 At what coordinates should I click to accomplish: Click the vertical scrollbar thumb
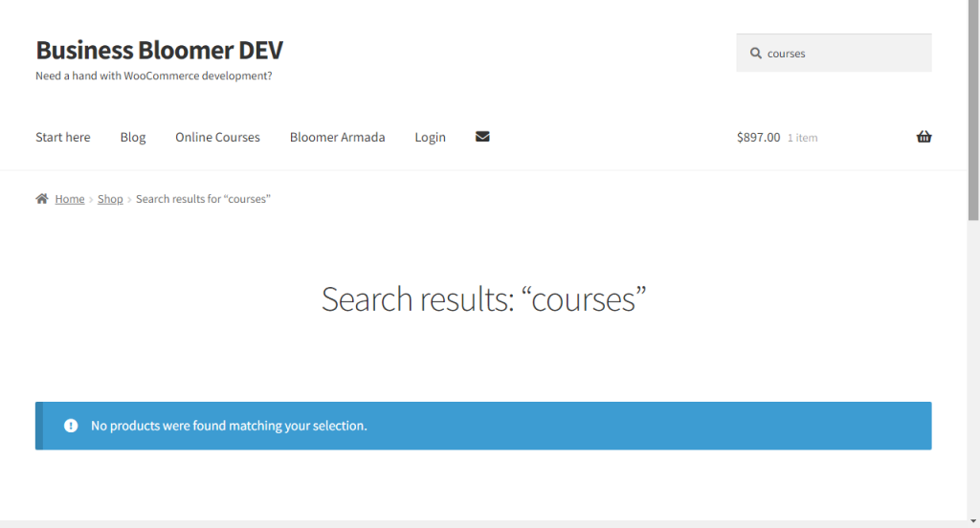click(973, 110)
